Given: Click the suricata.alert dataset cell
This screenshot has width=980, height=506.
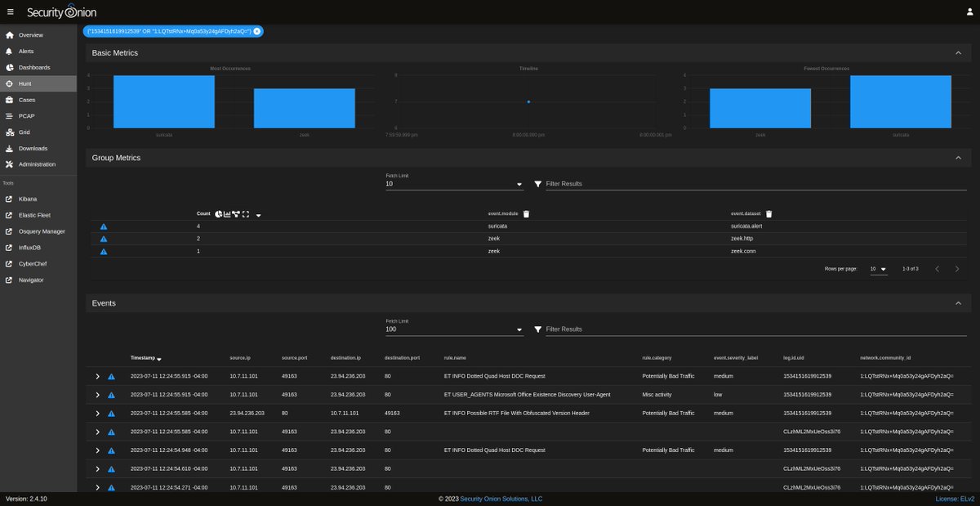Looking at the screenshot, I should 746,226.
